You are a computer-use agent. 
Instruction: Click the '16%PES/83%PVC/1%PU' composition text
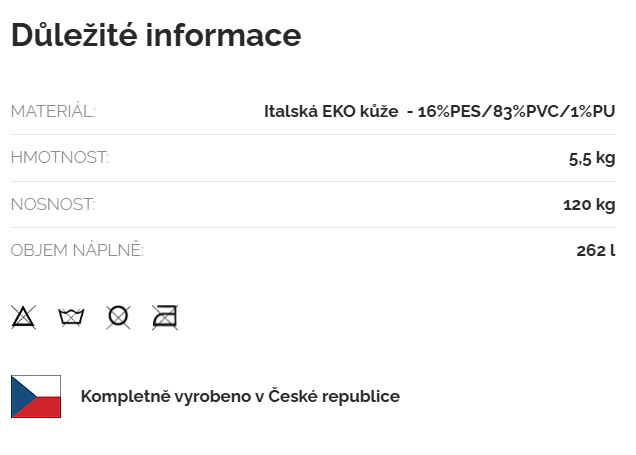[516, 111]
